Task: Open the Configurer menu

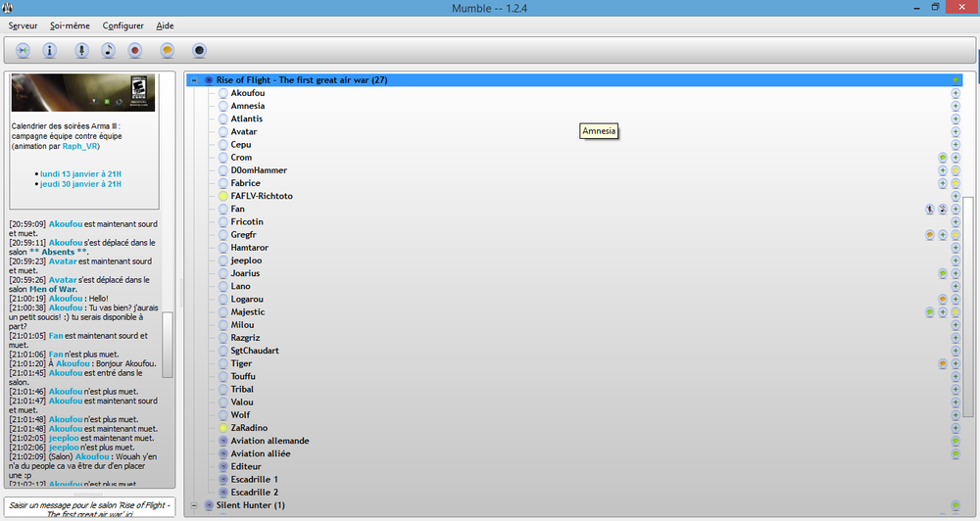Action: 123,25
